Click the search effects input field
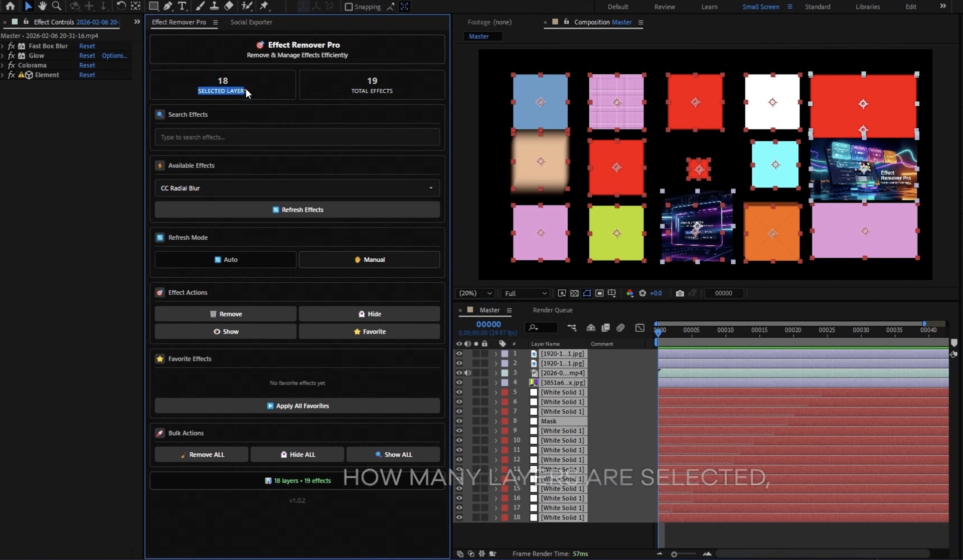963x560 pixels. coord(297,137)
